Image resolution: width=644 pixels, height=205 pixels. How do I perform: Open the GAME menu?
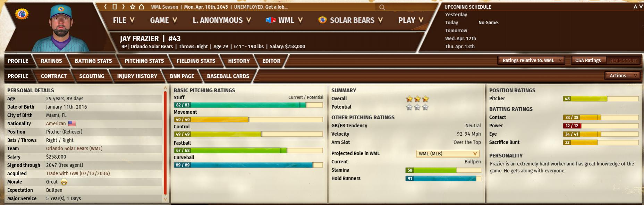click(x=163, y=20)
